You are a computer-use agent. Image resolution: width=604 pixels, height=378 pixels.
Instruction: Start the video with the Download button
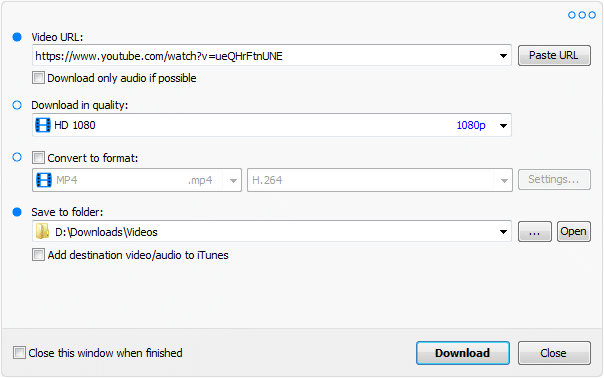coord(463,353)
